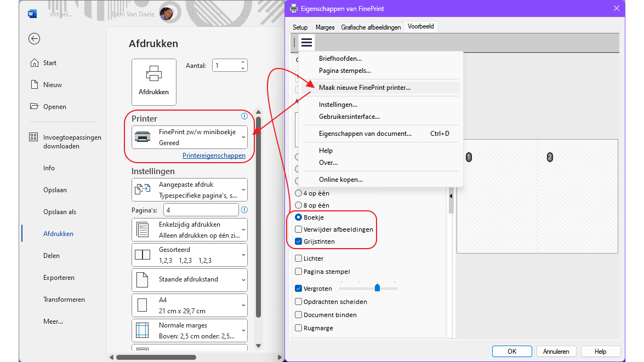Click the back arrow in Word backstage

34,38
